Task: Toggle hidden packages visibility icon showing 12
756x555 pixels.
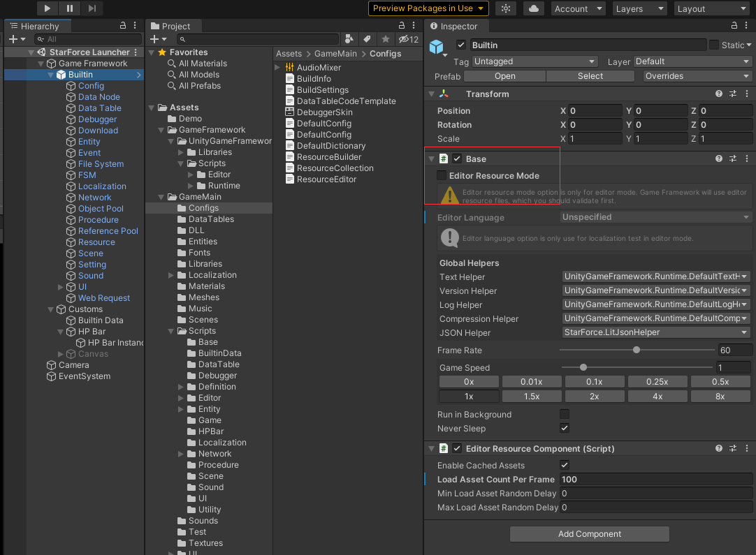Action: tap(408, 39)
